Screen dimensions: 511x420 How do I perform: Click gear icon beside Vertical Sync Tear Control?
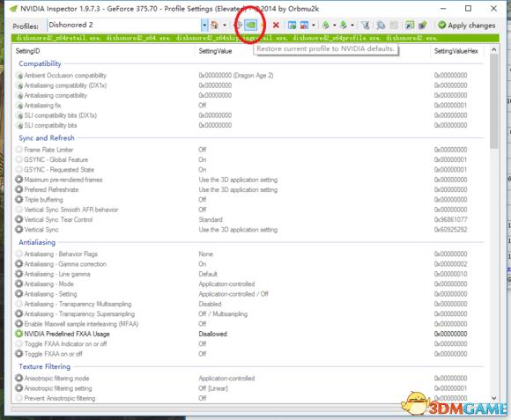coord(19,219)
